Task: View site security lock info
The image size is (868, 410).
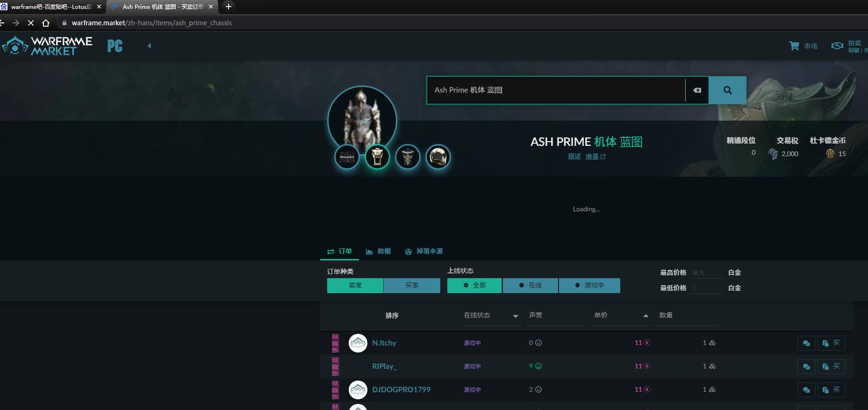Action: click(x=65, y=22)
